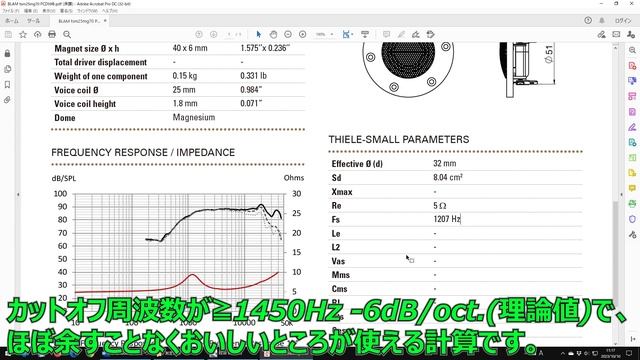Click the scrollbar up arrow
The image size is (640, 360).
click(616, 48)
